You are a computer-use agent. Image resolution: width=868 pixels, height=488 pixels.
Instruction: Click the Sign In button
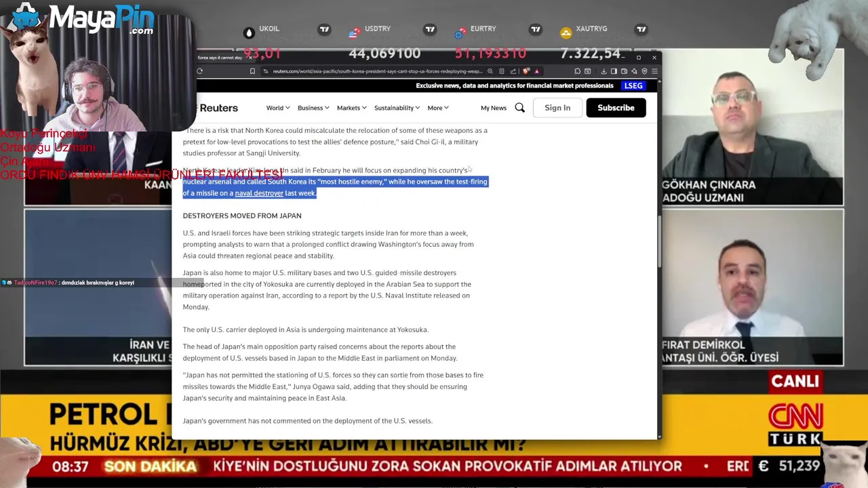coord(557,108)
